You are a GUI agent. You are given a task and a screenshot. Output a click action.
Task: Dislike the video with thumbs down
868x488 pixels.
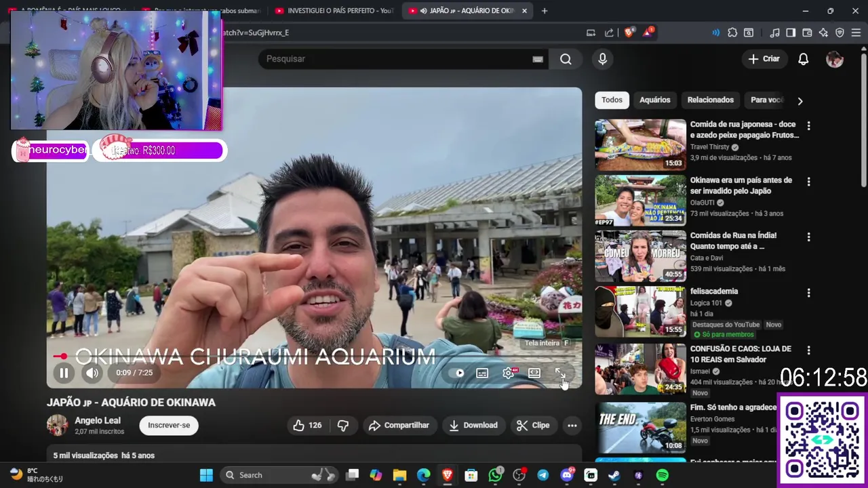[343, 425]
